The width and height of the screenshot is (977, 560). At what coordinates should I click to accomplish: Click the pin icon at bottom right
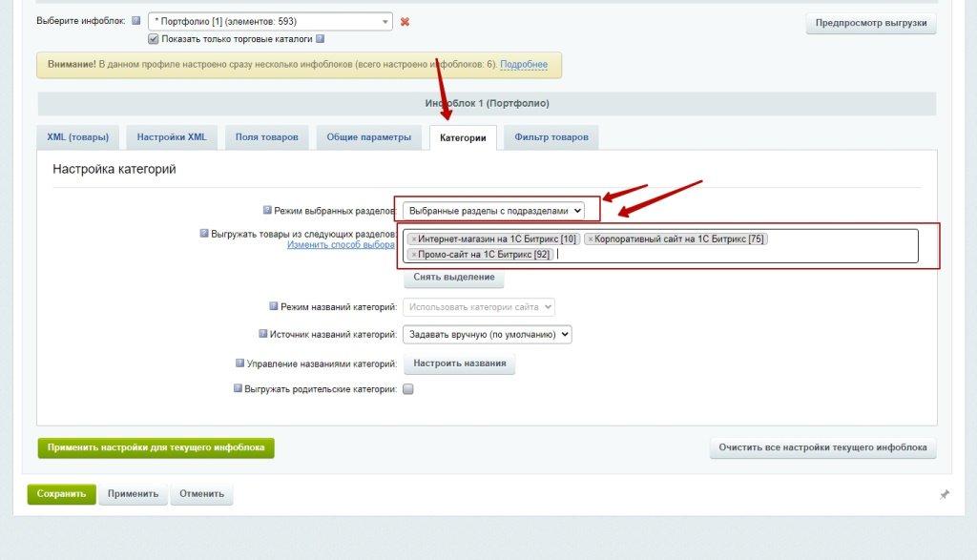pos(944,494)
